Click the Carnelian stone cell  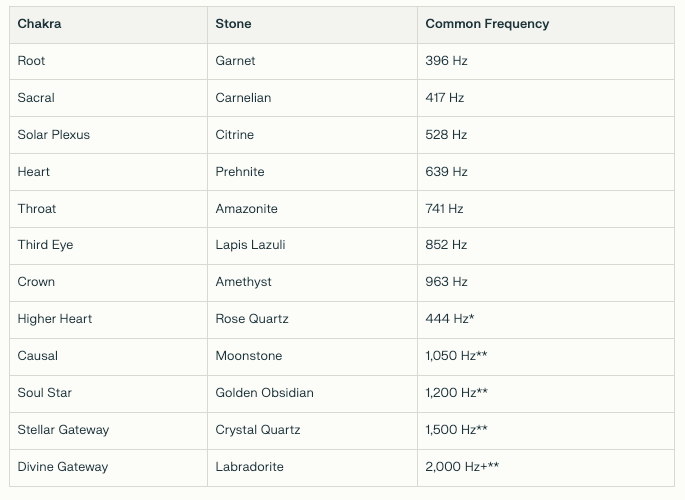pos(243,98)
